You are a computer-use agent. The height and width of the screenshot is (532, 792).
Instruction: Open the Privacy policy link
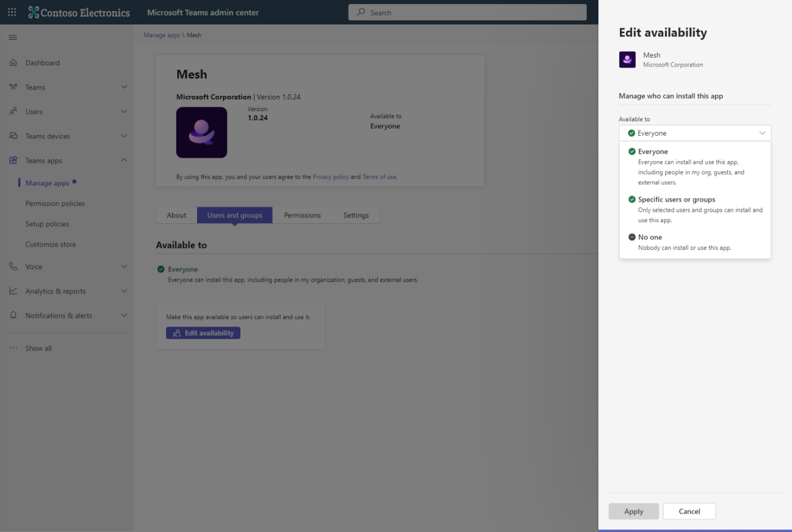[x=330, y=177]
